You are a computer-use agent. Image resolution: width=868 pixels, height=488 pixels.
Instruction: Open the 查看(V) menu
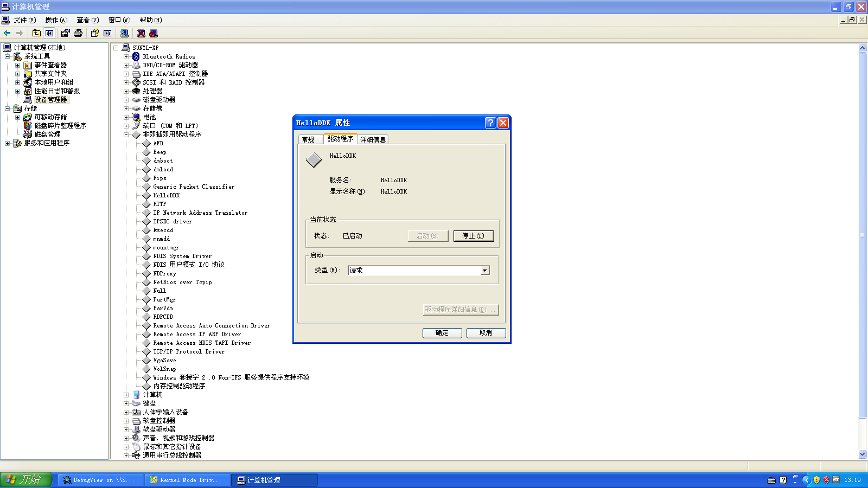tap(88, 20)
